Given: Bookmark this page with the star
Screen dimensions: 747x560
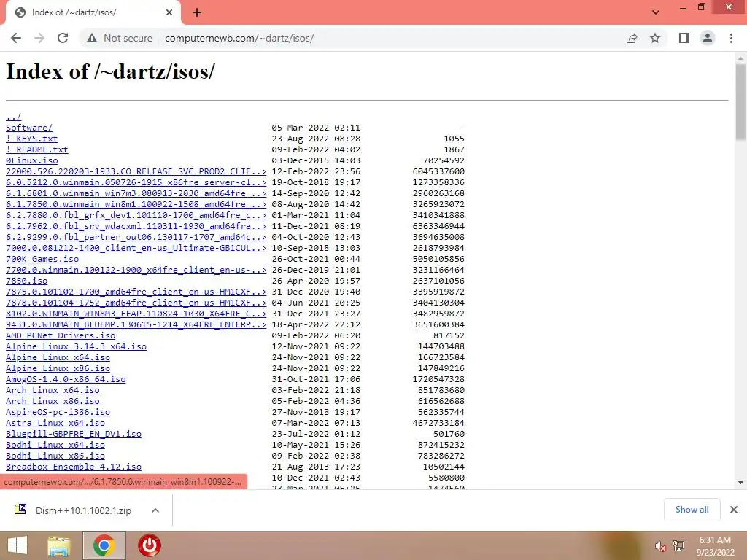Looking at the screenshot, I should [655, 38].
